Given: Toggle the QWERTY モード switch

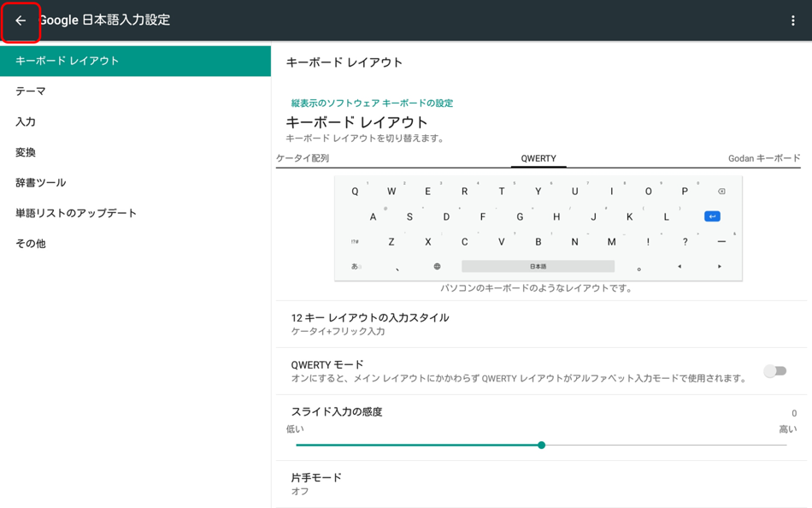Looking at the screenshot, I should [x=775, y=371].
